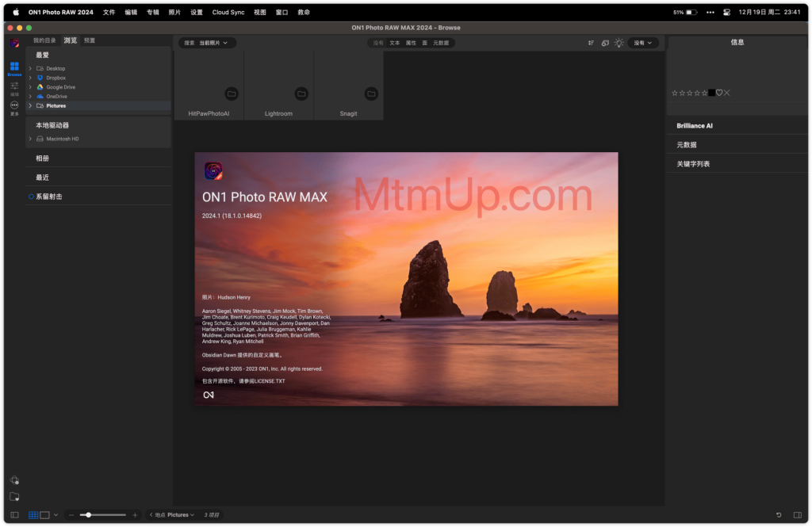Image resolution: width=812 pixels, height=527 pixels.
Task: Switch to the 我的目录 tab
Action: pos(44,40)
